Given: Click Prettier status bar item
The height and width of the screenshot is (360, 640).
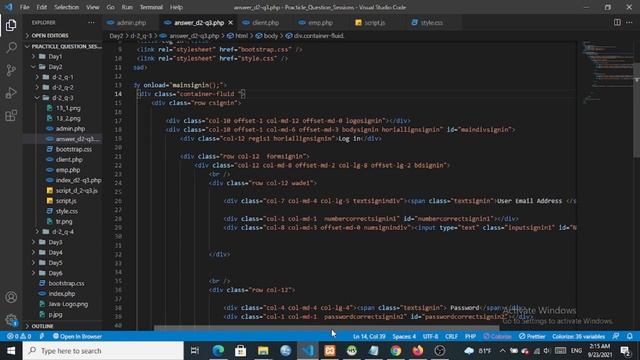Looking at the screenshot, I should pyautogui.click(x=532, y=336).
